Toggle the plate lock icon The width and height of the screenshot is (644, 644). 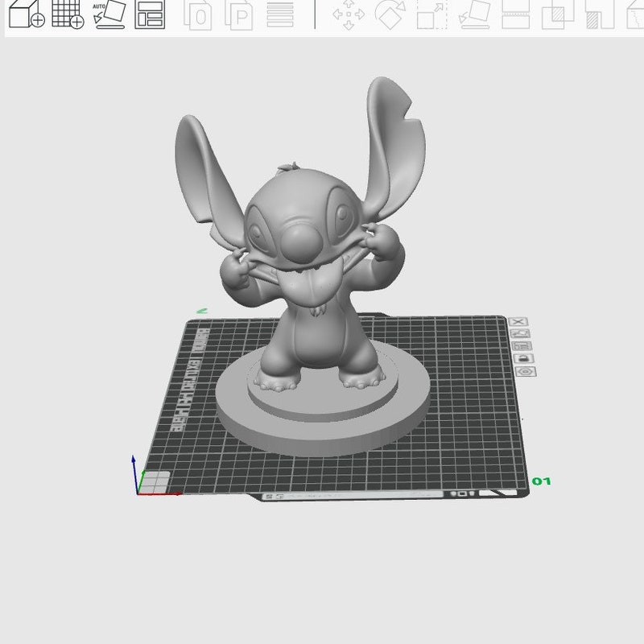524,358
